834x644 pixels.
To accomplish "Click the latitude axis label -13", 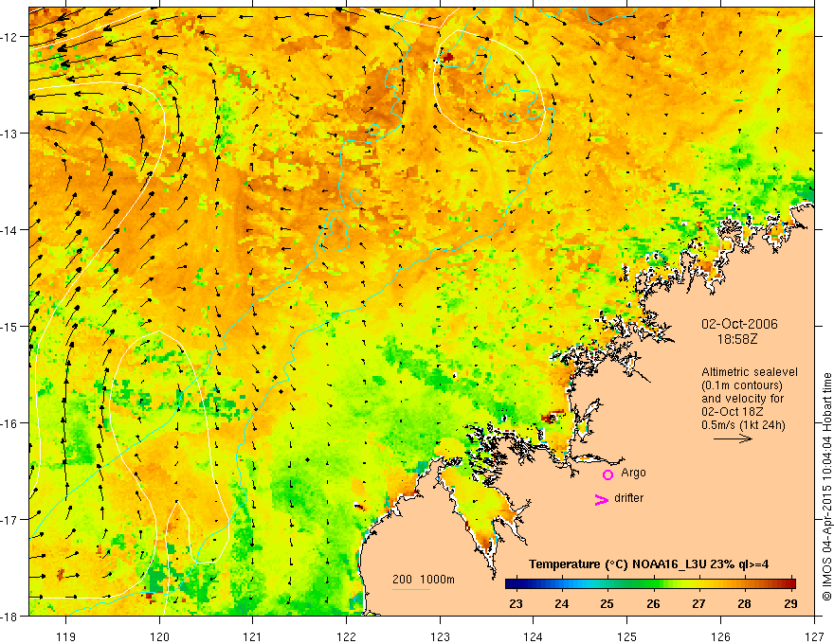I will tap(10, 134).
